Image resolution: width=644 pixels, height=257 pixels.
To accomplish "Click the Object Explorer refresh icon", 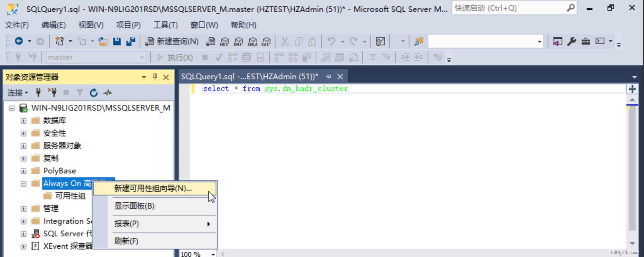I will [x=93, y=93].
